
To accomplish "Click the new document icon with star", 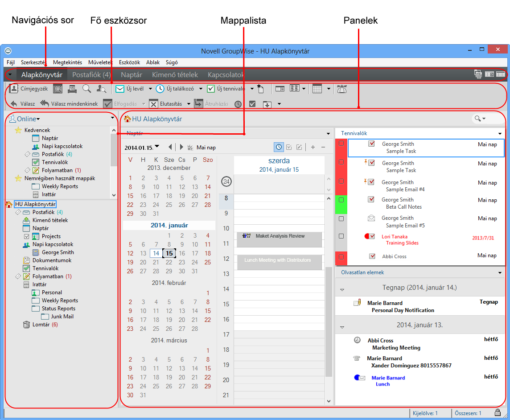I will pyautogui.click(x=260, y=88).
